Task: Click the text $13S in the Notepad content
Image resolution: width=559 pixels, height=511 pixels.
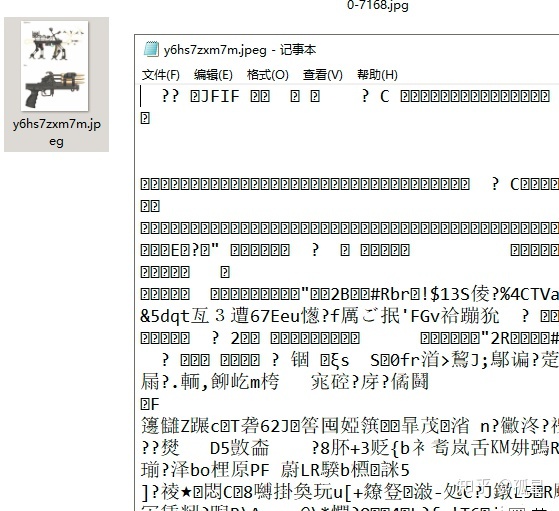Action: (450, 295)
